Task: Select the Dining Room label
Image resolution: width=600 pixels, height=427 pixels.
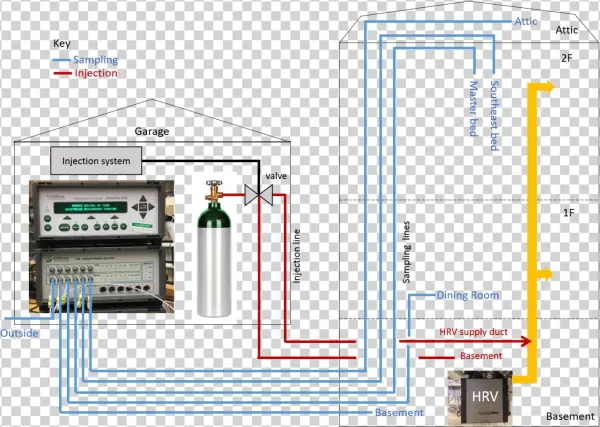Action: pyautogui.click(x=467, y=296)
